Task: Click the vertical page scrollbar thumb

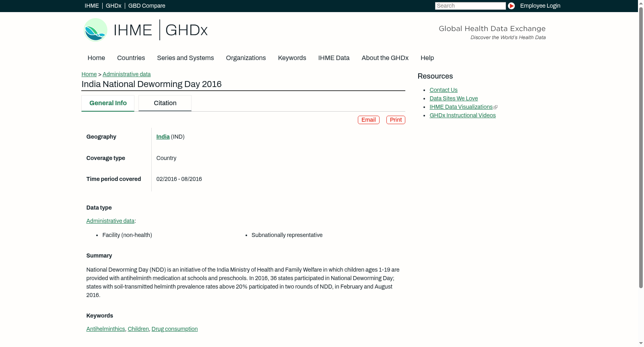Action: [641, 147]
